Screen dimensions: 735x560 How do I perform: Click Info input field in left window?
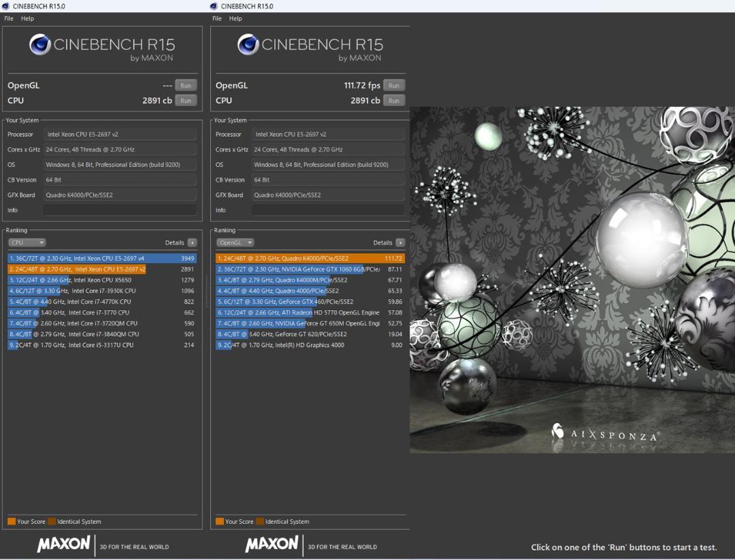pyautogui.click(x=120, y=210)
